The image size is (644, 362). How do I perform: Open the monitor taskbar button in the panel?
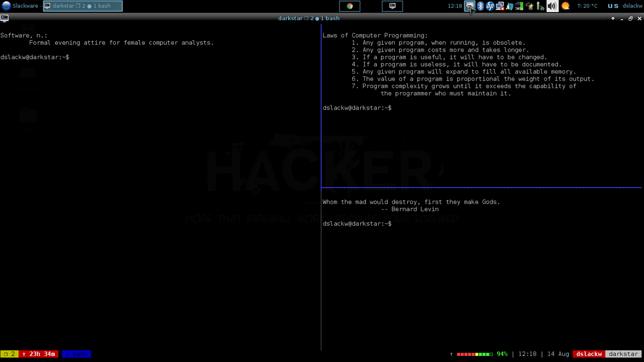click(392, 6)
